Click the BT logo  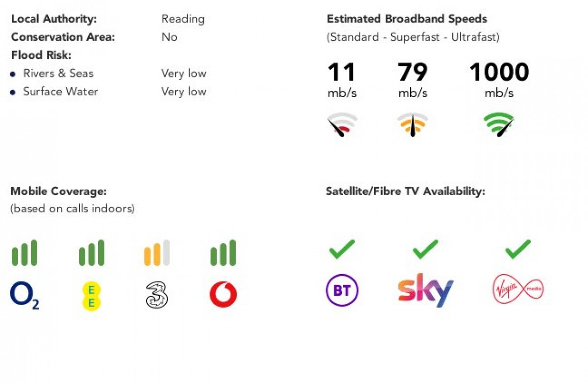click(342, 291)
